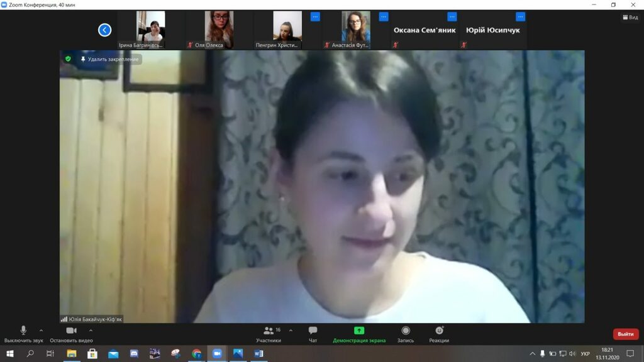This screenshot has width=644, height=362.
Task: Expand video options arrow beside camera
Action: pos(91,331)
